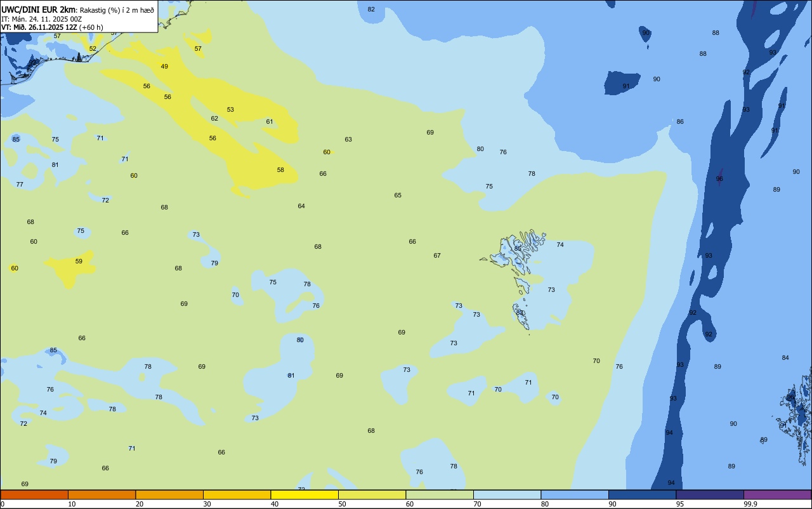Click the 20–30 legend color segment

(169, 494)
